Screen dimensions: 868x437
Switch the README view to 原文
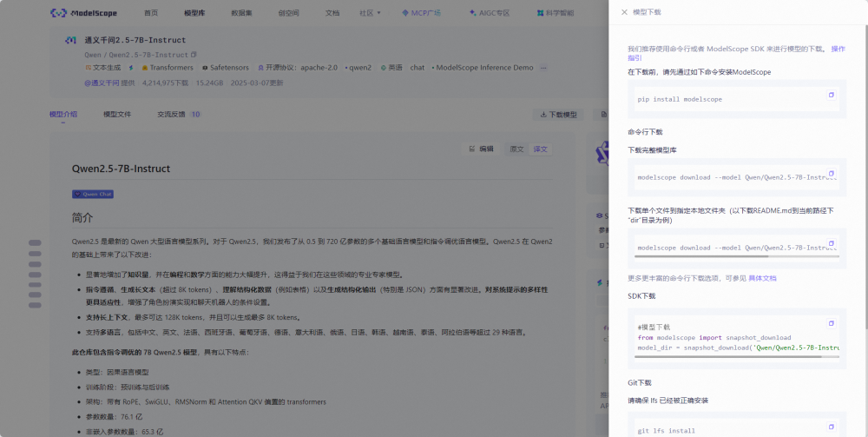[516, 149]
